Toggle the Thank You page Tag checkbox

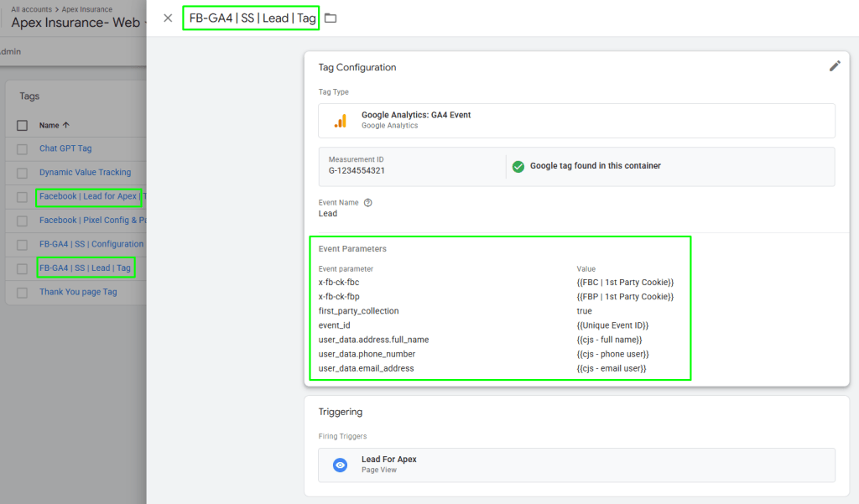[23, 293]
